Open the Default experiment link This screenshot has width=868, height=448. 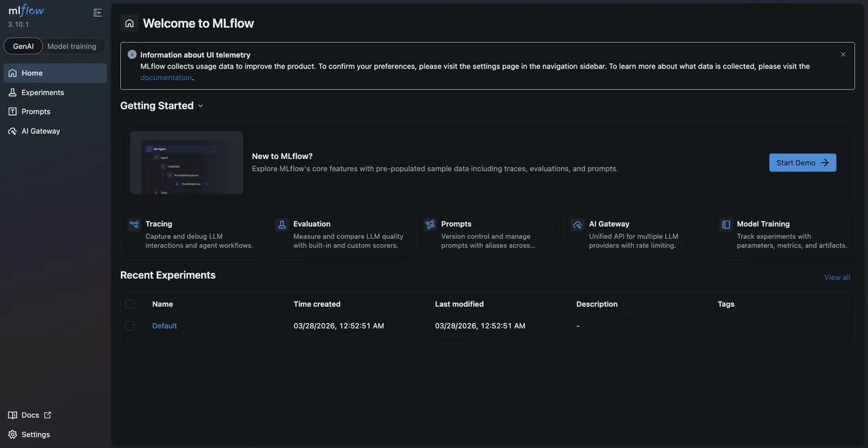(165, 326)
